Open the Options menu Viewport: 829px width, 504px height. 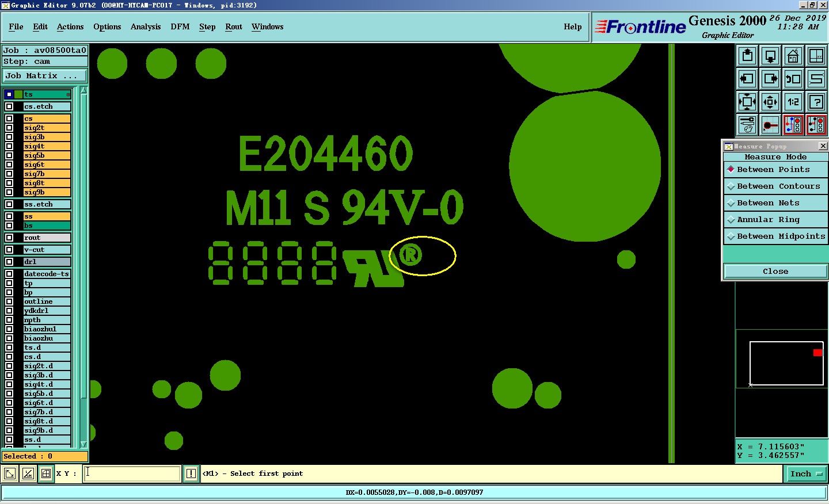click(x=107, y=27)
